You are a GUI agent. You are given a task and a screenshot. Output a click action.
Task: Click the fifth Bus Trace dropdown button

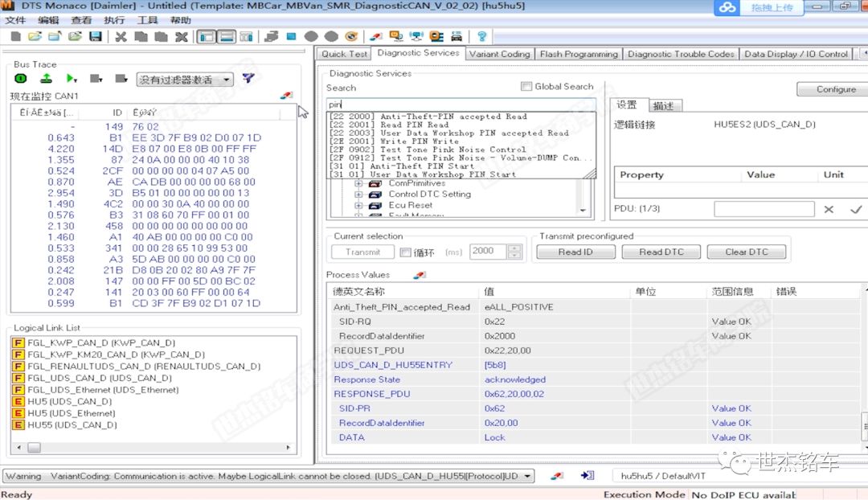click(121, 79)
